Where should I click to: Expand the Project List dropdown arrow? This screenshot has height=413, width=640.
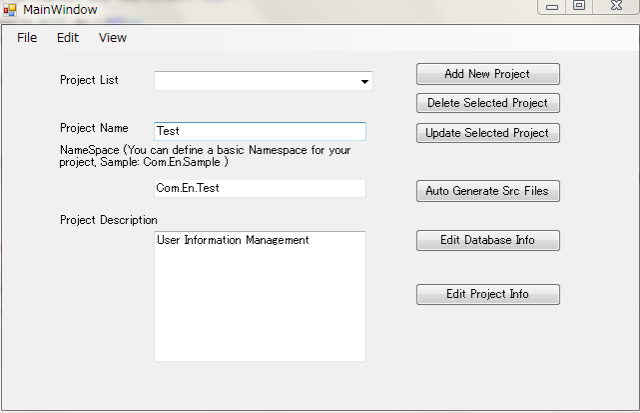(364, 81)
